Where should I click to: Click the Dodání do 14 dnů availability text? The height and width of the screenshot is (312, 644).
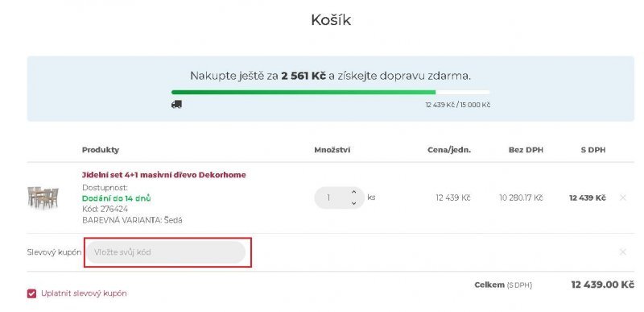(x=116, y=198)
